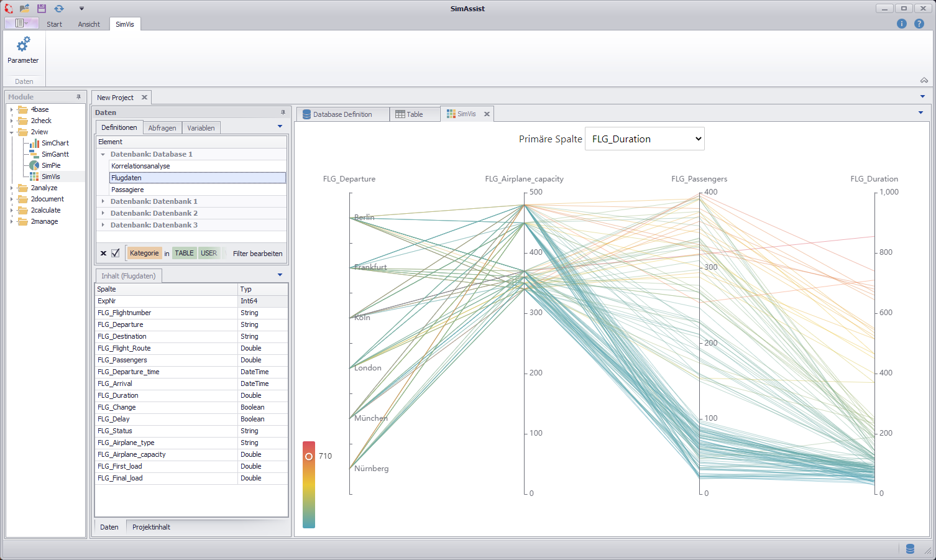
Task: Click the color scale slider handle
Action: [x=309, y=456]
